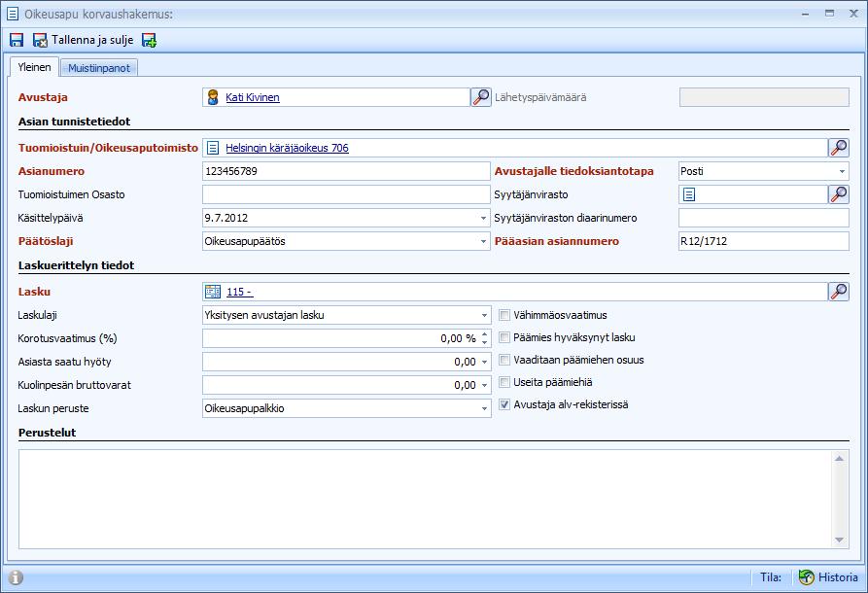Open the Kuolinpesän bruttovarat dropdown arrow
This screenshot has width=868, height=593.
pos(484,385)
